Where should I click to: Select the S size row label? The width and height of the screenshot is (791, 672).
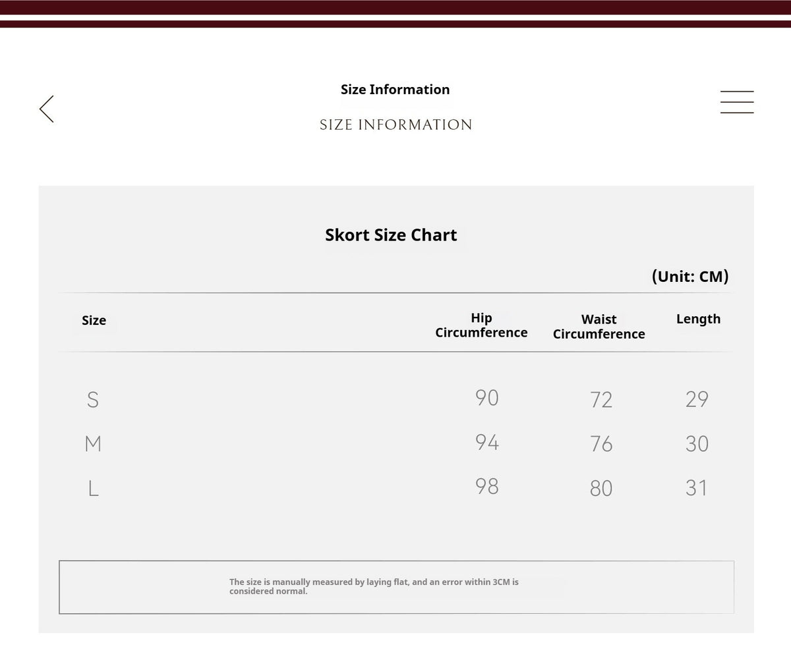93,399
